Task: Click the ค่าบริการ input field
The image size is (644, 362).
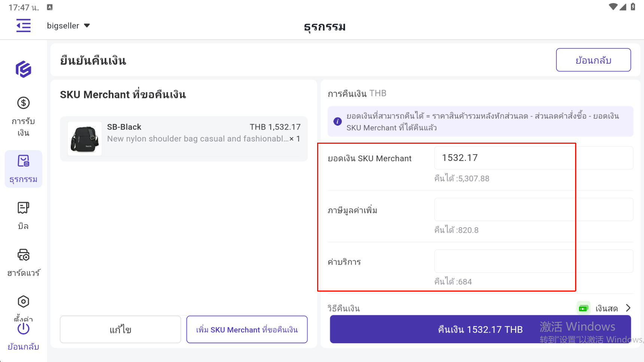Action: [x=533, y=261]
